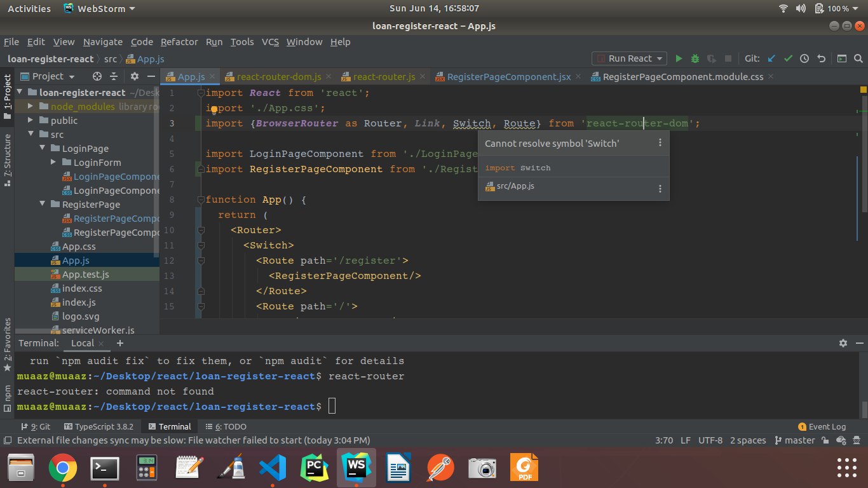Toggle the Event Log tool window
The height and width of the screenshot is (488, 868).
[822, 427]
